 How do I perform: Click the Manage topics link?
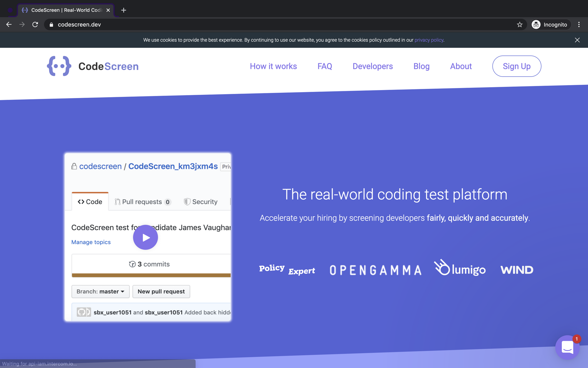point(91,242)
